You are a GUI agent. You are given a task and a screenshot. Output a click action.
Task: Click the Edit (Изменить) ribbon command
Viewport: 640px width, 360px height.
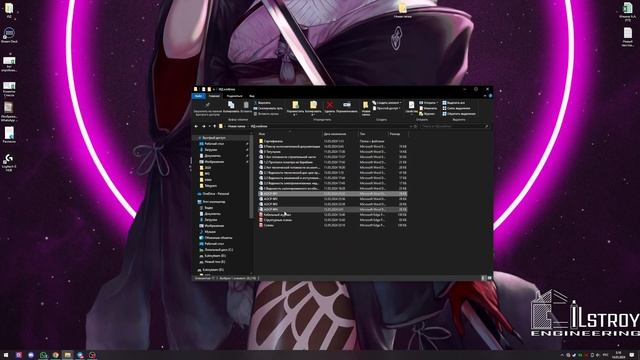(x=428, y=108)
